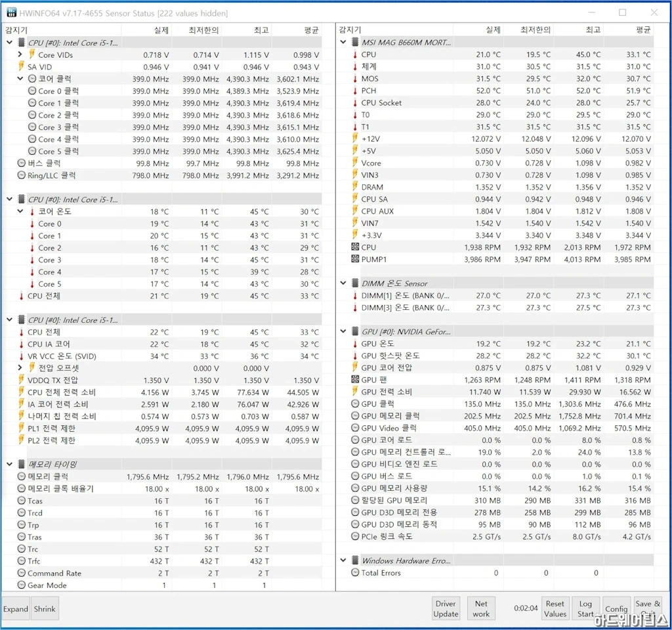Collapse the 메모리 타이밍 group

click(x=9, y=464)
